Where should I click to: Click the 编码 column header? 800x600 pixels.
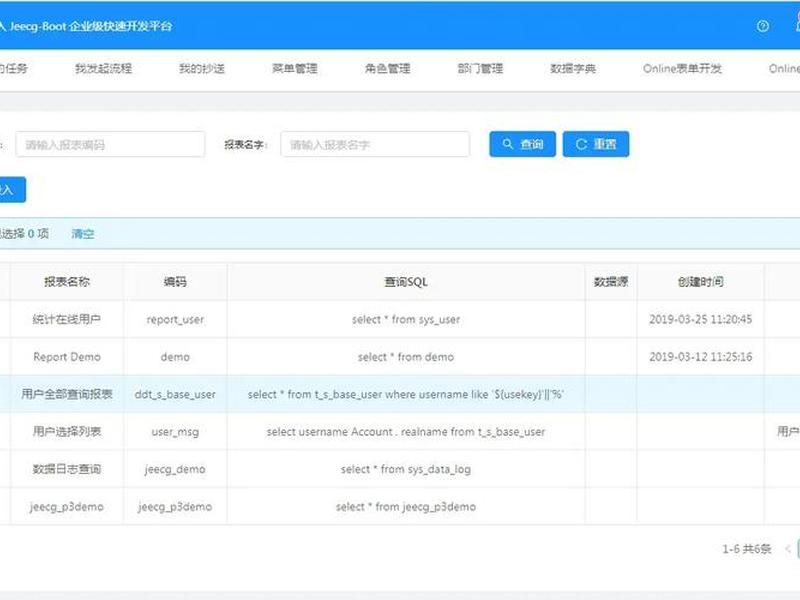point(175,282)
